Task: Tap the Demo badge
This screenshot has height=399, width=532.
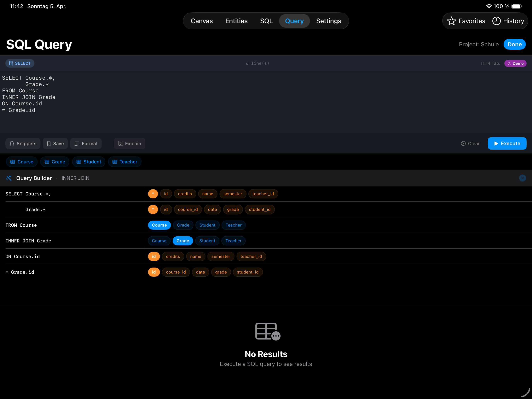Action: [x=515, y=63]
